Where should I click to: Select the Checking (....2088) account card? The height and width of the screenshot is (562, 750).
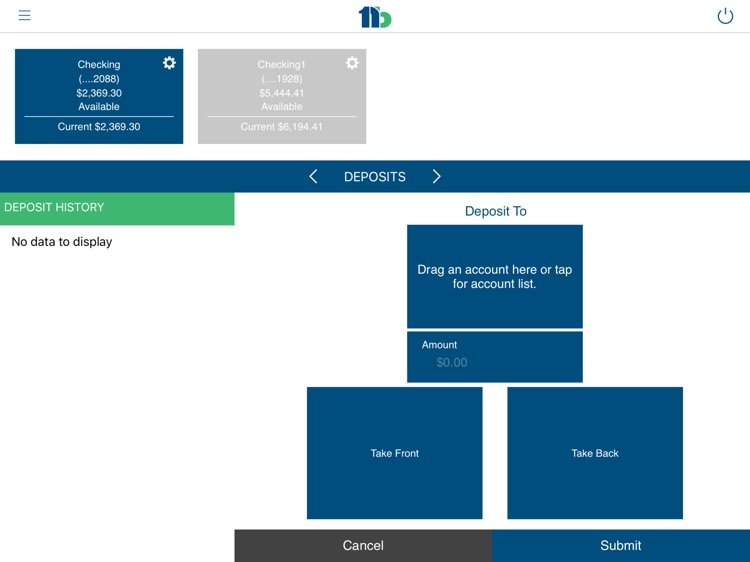(99, 96)
